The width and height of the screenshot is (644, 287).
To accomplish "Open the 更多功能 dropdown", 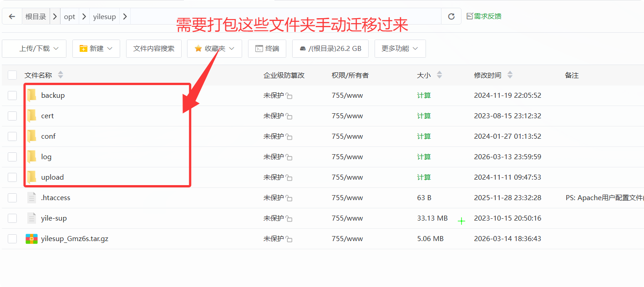I will coord(400,49).
